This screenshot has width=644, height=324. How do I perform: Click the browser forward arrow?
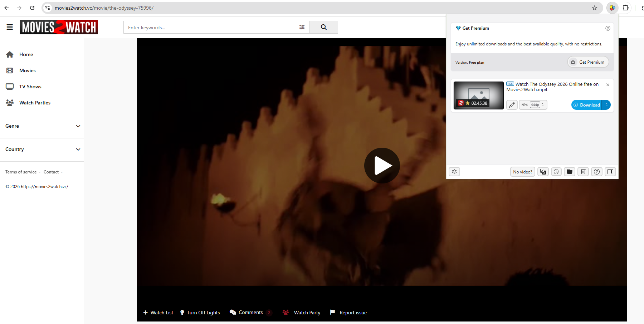(19, 8)
